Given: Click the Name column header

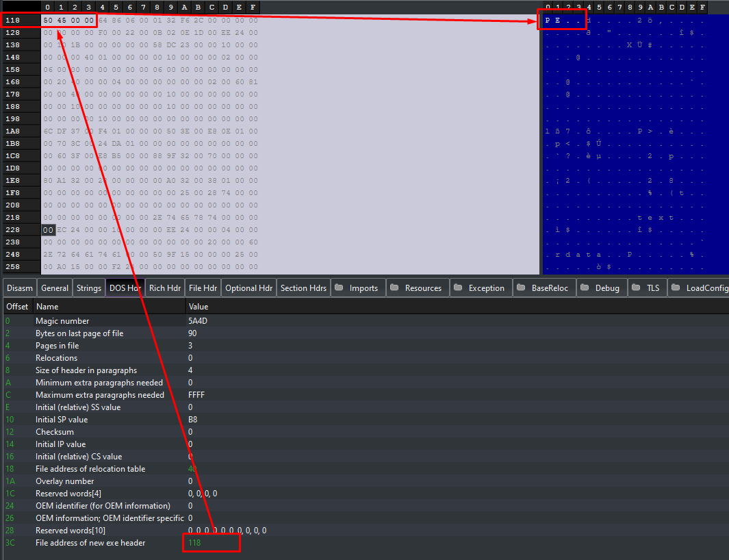Looking at the screenshot, I should pyautogui.click(x=109, y=307).
